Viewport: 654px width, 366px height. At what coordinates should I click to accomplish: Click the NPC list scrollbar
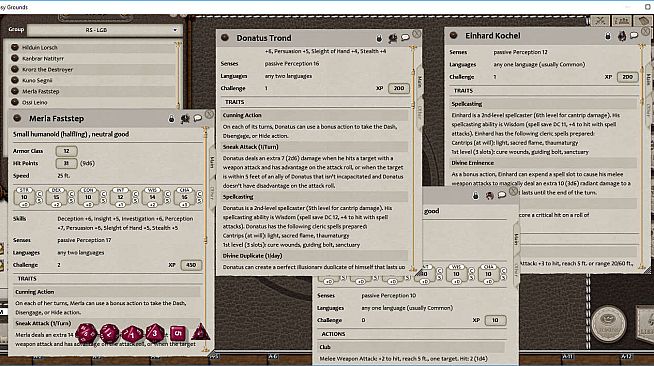pos(178,74)
